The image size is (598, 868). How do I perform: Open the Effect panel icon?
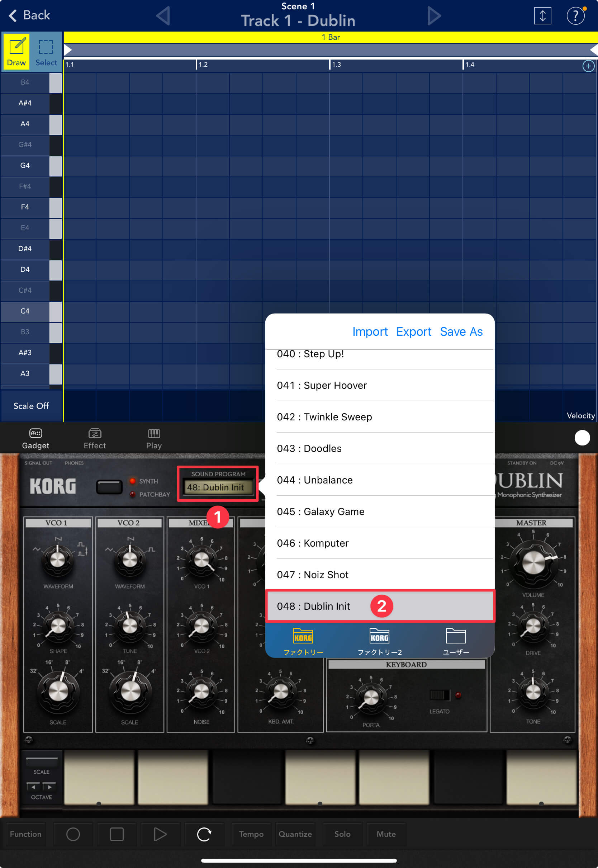point(95,438)
